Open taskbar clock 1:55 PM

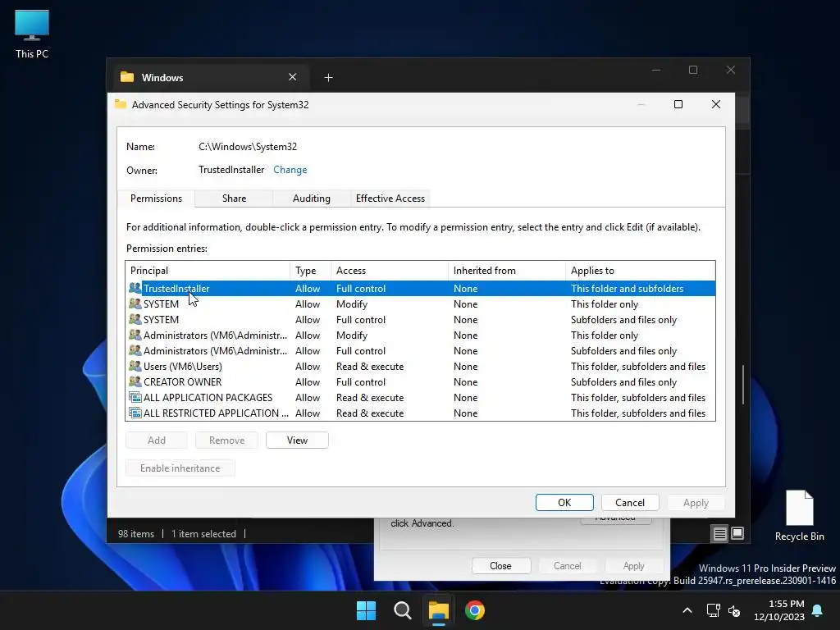coord(779,610)
